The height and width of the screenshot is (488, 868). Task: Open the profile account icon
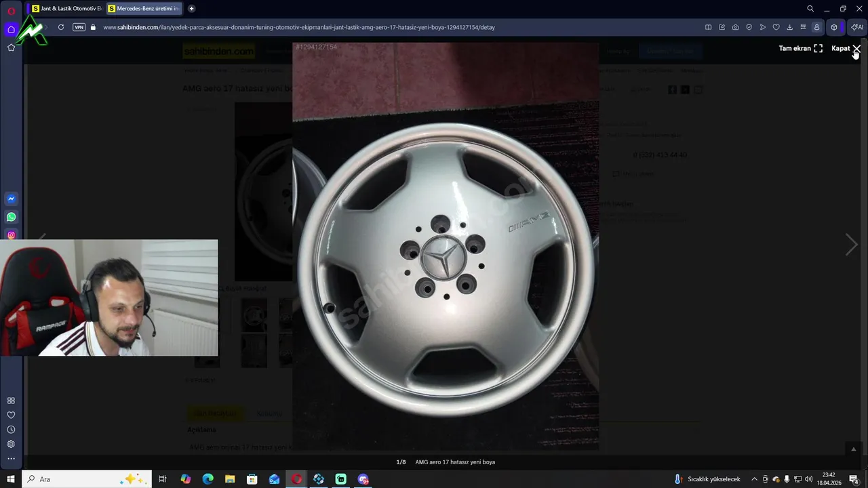[816, 27]
